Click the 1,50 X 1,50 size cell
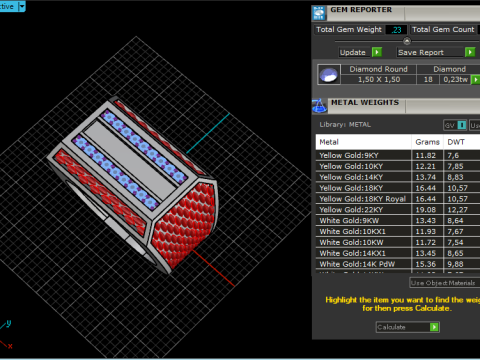Screen dimensions: 480x360 pos(379,79)
